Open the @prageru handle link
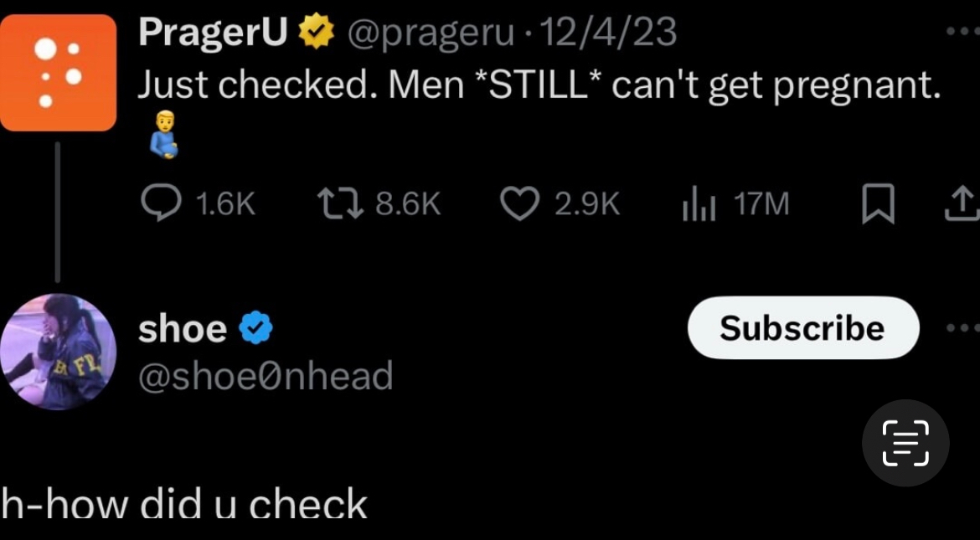Viewport: 980px width, 540px height. tap(431, 33)
